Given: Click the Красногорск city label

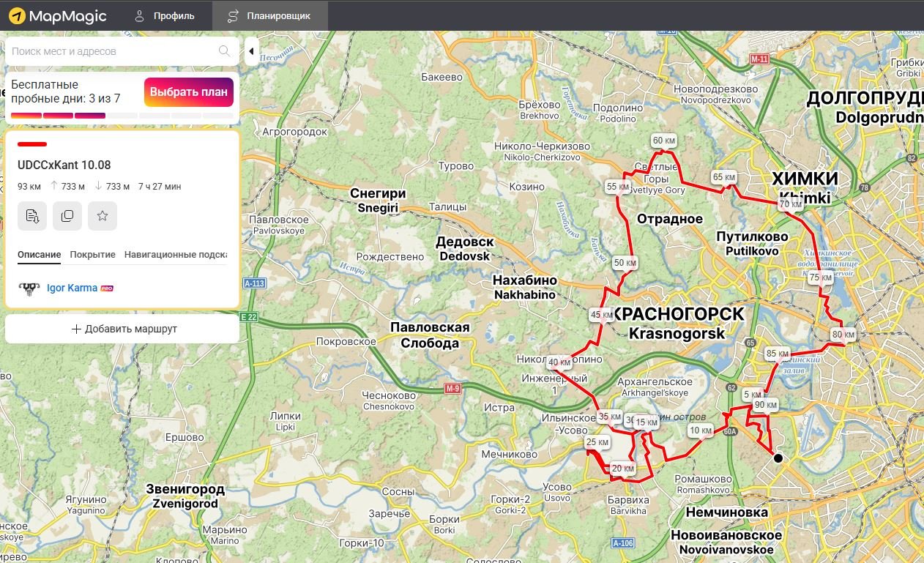Looking at the screenshot, I should (677, 323).
